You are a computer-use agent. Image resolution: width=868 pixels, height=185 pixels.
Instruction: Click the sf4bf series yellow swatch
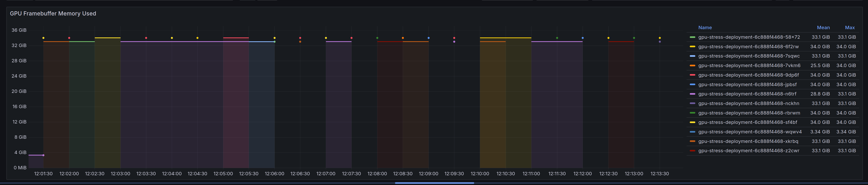point(693,122)
